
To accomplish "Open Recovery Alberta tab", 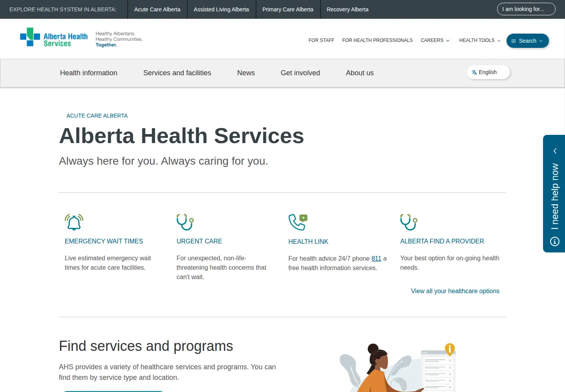I will coord(348,9).
